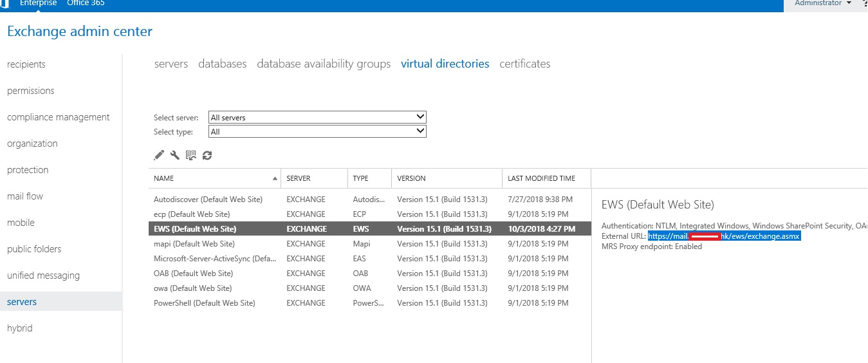Screen dimensions: 868x363
Task: Open the certificates tab
Action: coord(525,64)
